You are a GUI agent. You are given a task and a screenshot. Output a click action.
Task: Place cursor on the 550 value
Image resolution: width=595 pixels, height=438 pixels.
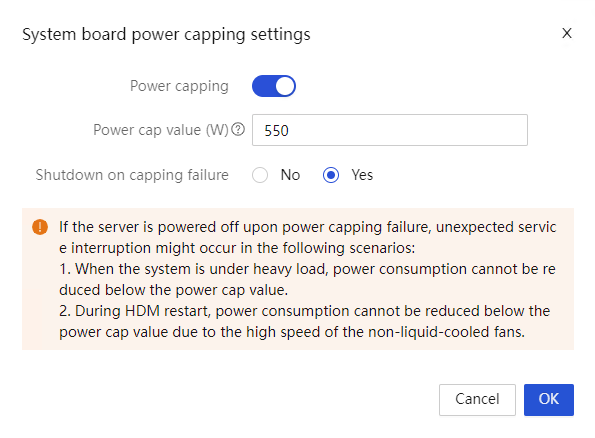[x=276, y=131]
